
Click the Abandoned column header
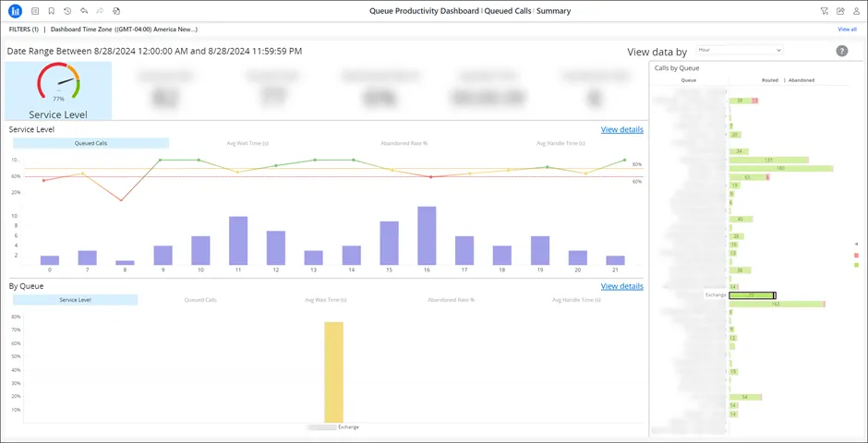(x=802, y=80)
